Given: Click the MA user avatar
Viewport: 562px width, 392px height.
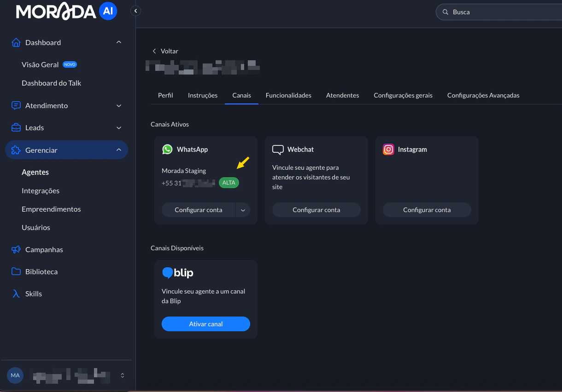Looking at the screenshot, I should click(x=15, y=375).
